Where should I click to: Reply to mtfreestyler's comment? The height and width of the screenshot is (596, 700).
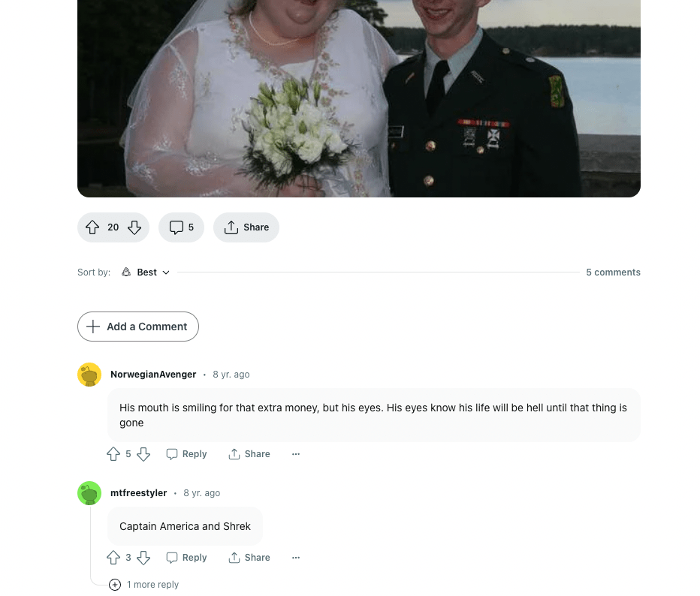(186, 558)
